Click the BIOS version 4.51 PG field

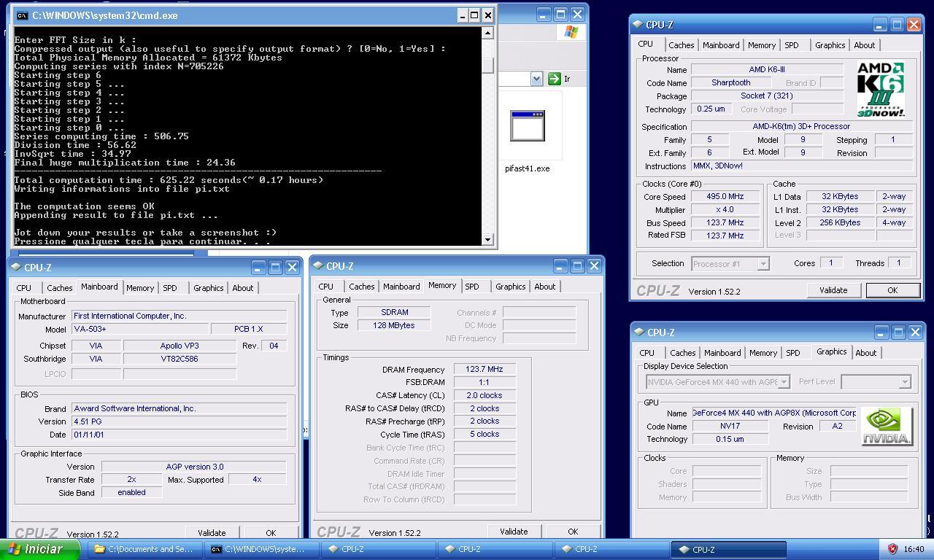(x=179, y=421)
